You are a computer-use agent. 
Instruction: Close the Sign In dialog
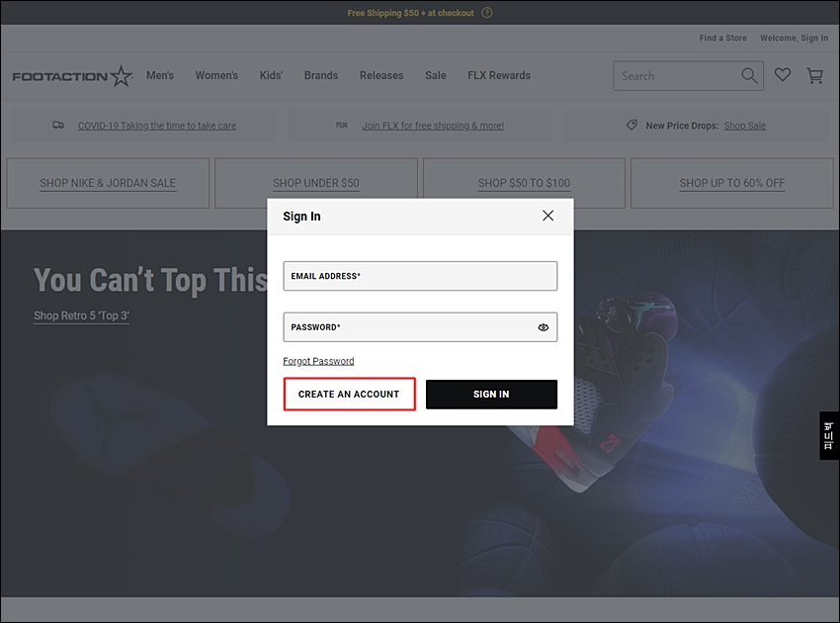pos(547,216)
